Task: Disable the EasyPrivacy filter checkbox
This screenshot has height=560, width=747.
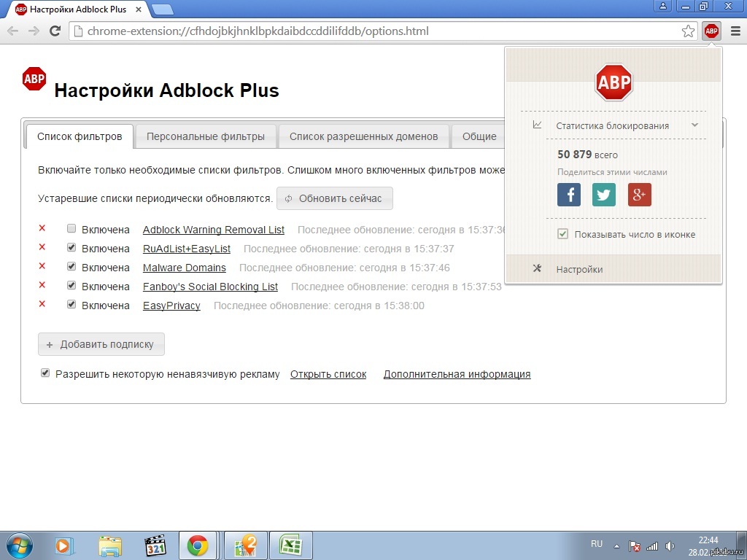Action: (71, 305)
